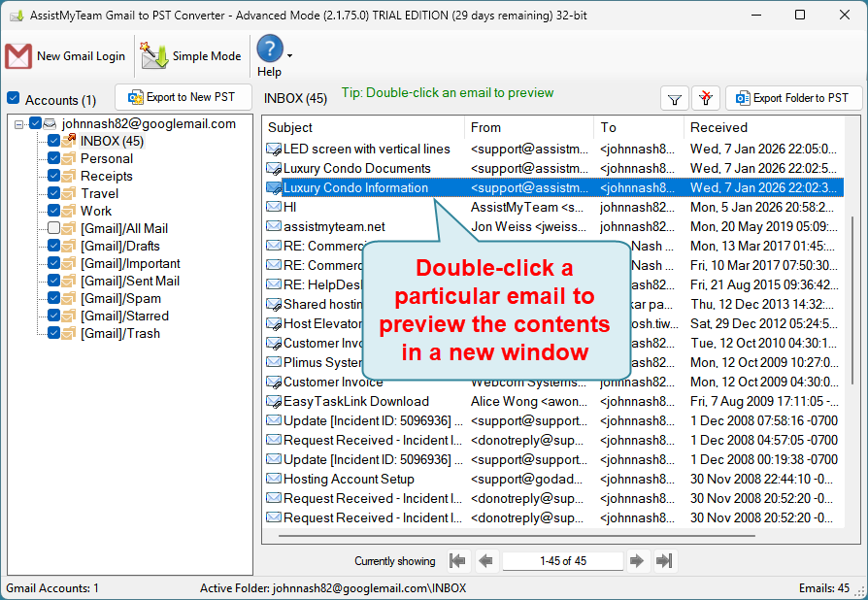The height and width of the screenshot is (600, 868).
Task: Select the EasyTaskLink Download email
Action: coord(553,402)
